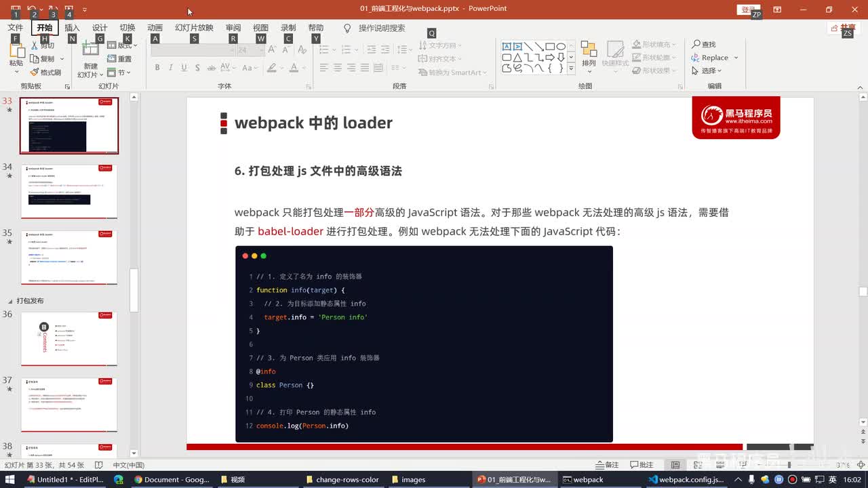Open the Section (节) dropdown
868x488 pixels.
click(119, 72)
